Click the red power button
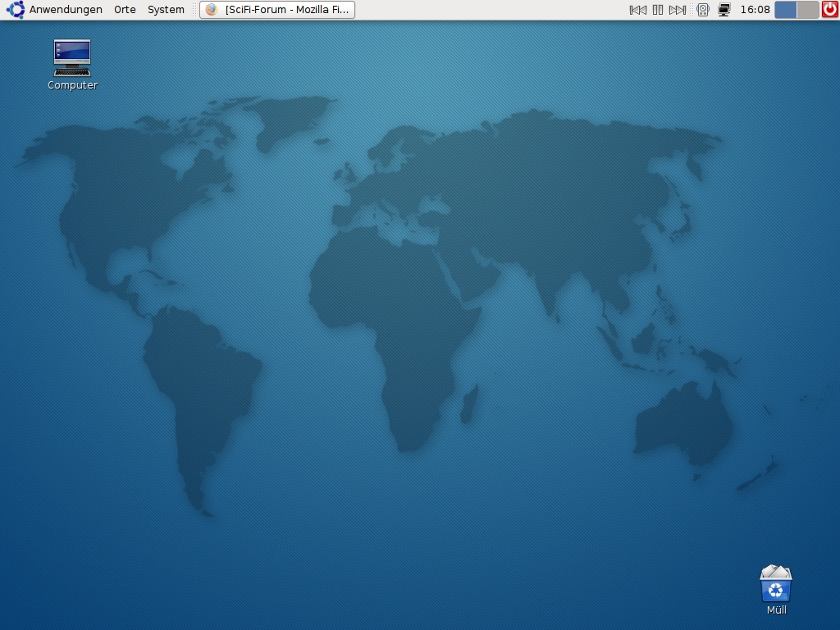 [x=830, y=10]
